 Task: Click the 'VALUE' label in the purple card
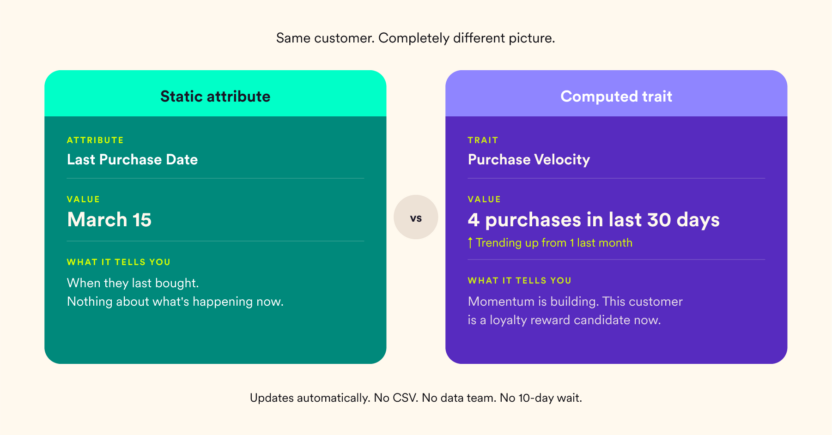484,199
